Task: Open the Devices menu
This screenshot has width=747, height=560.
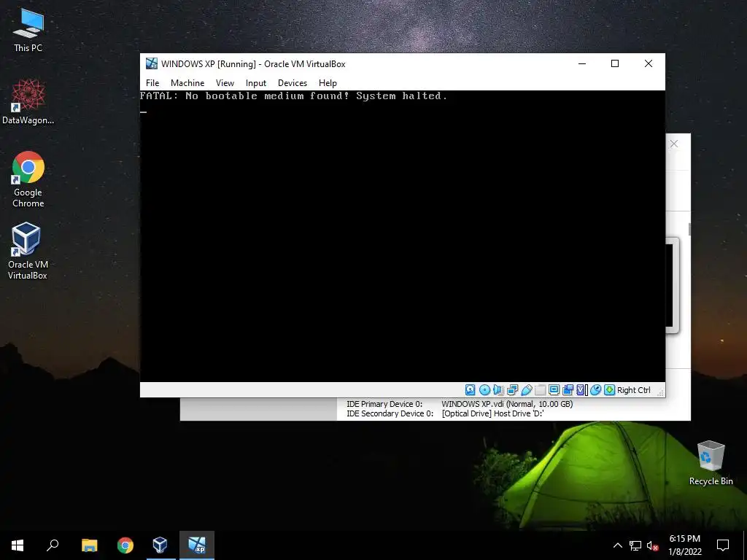Action: pyautogui.click(x=293, y=83)
